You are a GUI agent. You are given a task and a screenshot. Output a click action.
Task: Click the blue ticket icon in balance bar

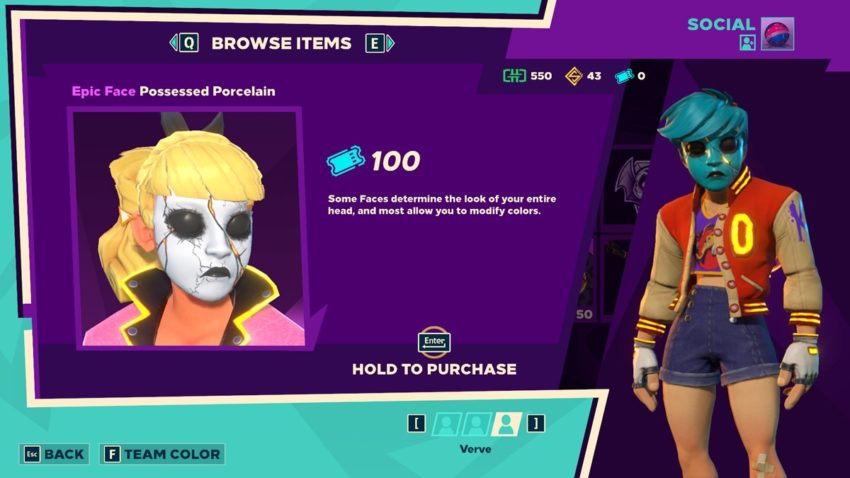(x=624, y=76)
